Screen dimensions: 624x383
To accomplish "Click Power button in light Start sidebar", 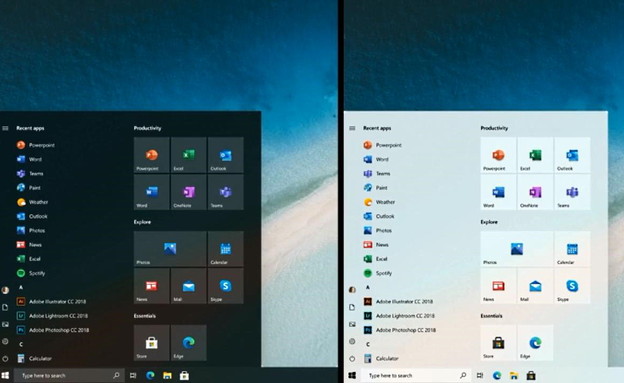I will coord(352,358).
